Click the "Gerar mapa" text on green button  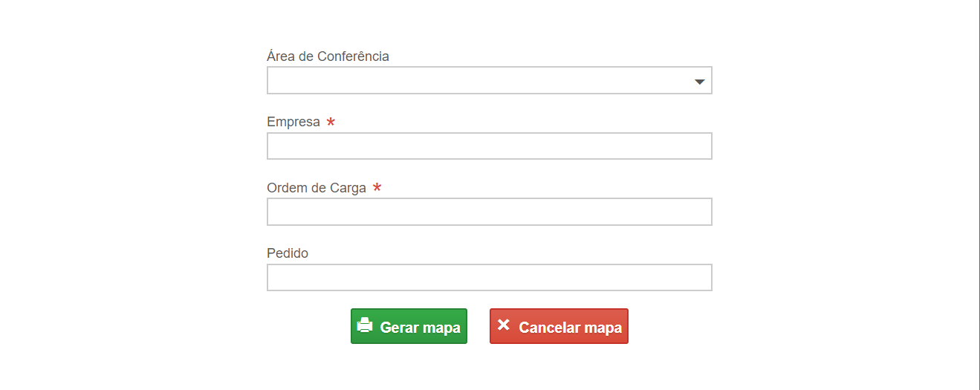click(420, 328)
